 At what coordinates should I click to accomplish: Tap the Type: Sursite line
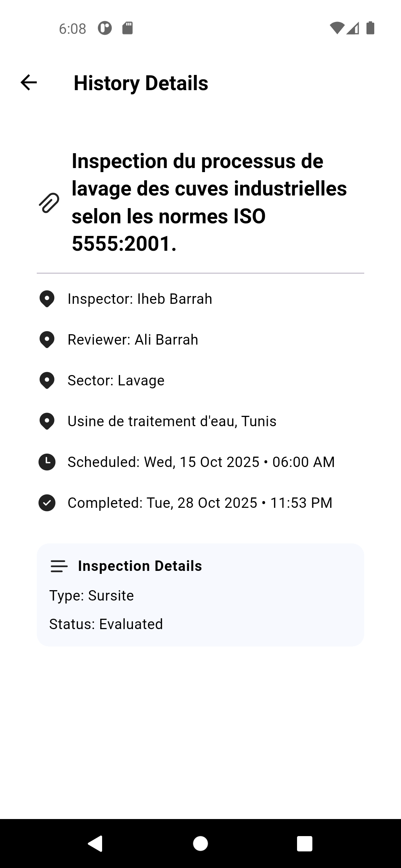point(91,596)
